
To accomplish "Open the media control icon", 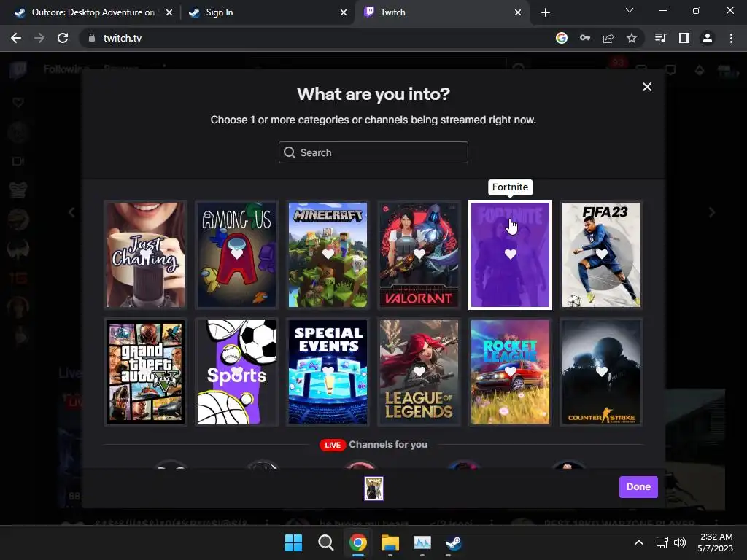I will pos(661,38).
